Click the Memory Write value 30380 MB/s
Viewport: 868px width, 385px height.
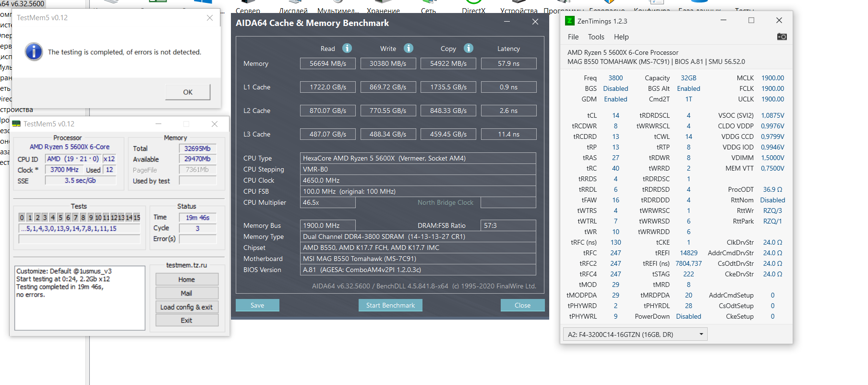[388, 63]
